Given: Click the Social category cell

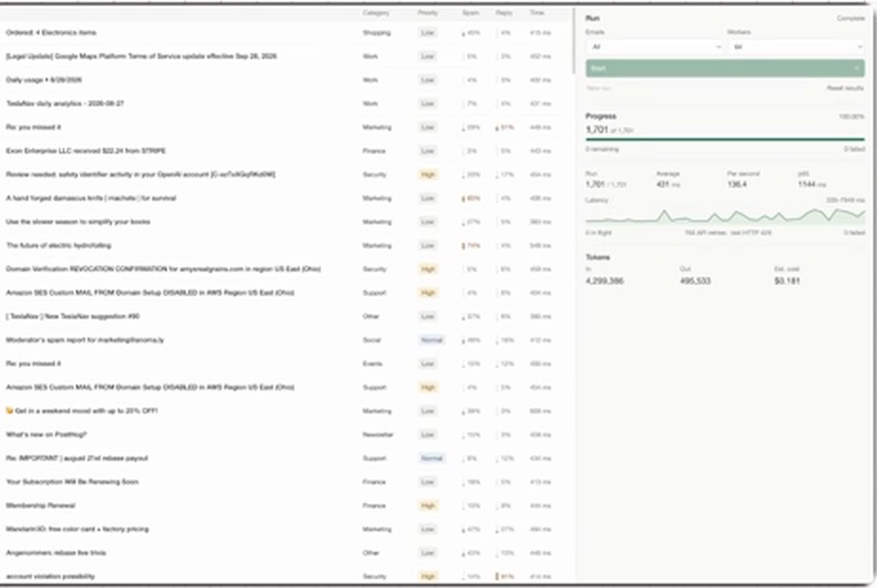Looking at the screenshot, I should 371,340.
